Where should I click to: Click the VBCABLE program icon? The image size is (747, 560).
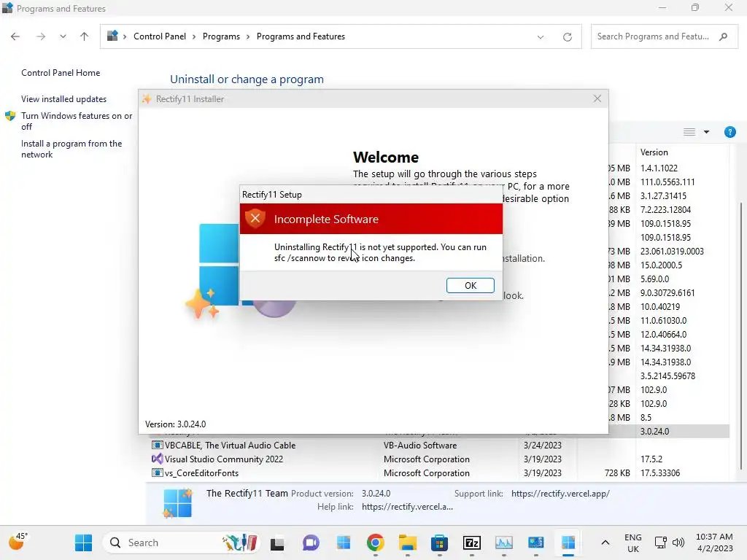coord(157,446)
